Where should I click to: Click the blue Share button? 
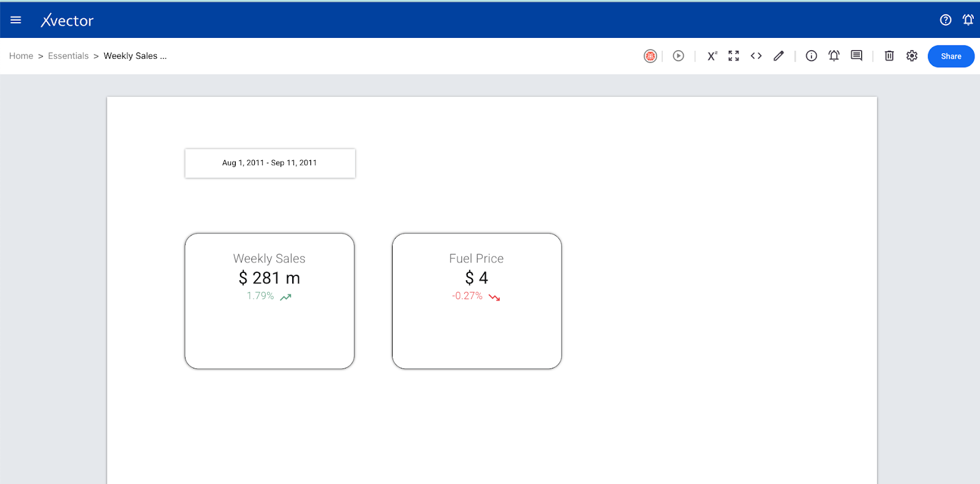tap(951, 56)
